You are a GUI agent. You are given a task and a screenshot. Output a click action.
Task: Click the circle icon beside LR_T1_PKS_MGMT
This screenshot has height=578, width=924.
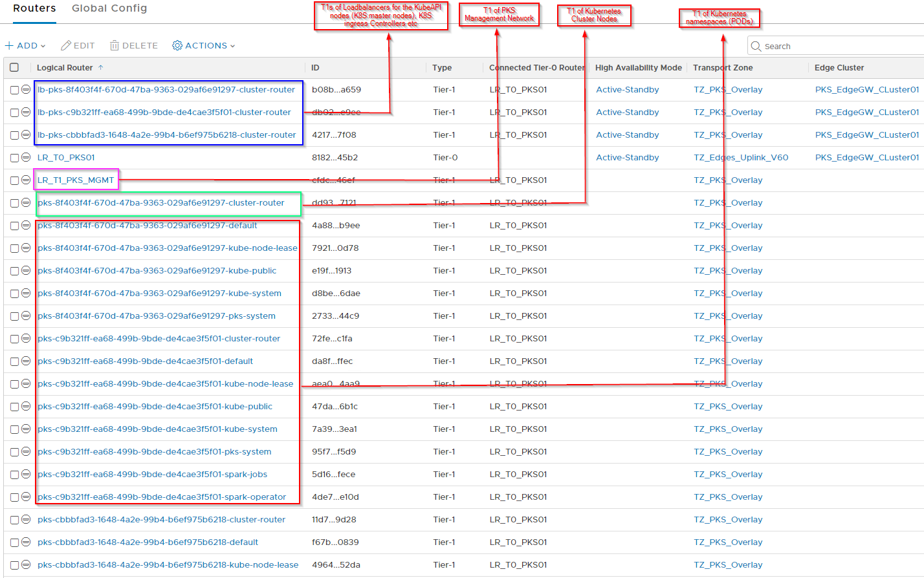(26, 180)
